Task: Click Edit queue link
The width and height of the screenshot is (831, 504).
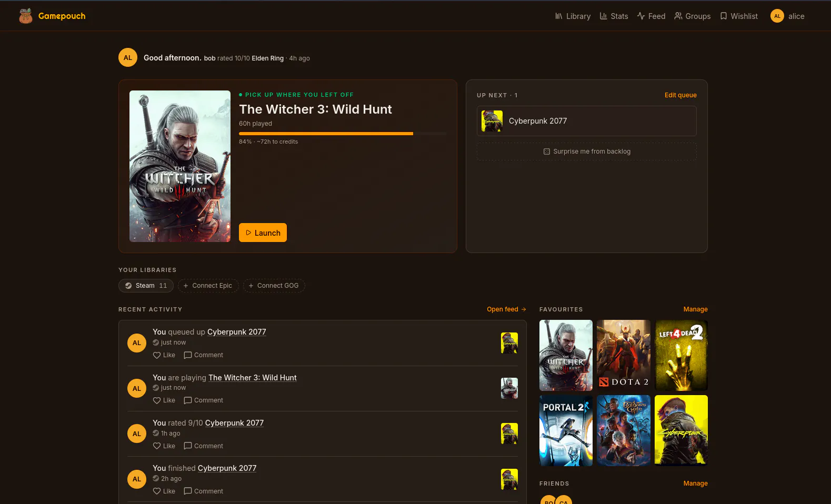Action: (680, 95)
